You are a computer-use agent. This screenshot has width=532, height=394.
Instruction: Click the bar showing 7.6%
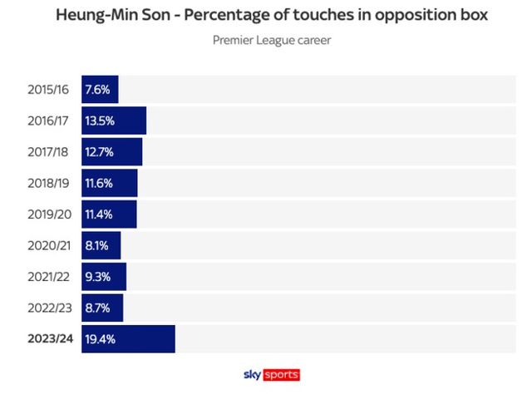(x=100, y=89)
